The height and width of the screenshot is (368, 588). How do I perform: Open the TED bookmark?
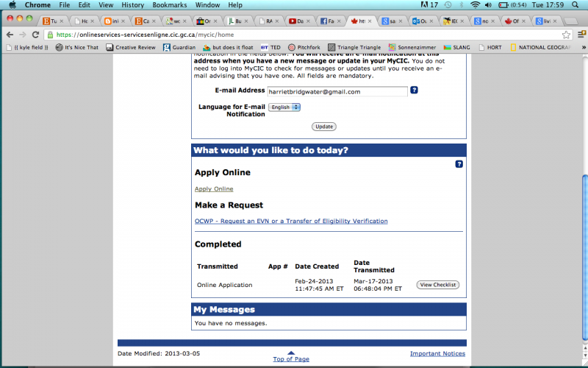coord(270,47)
